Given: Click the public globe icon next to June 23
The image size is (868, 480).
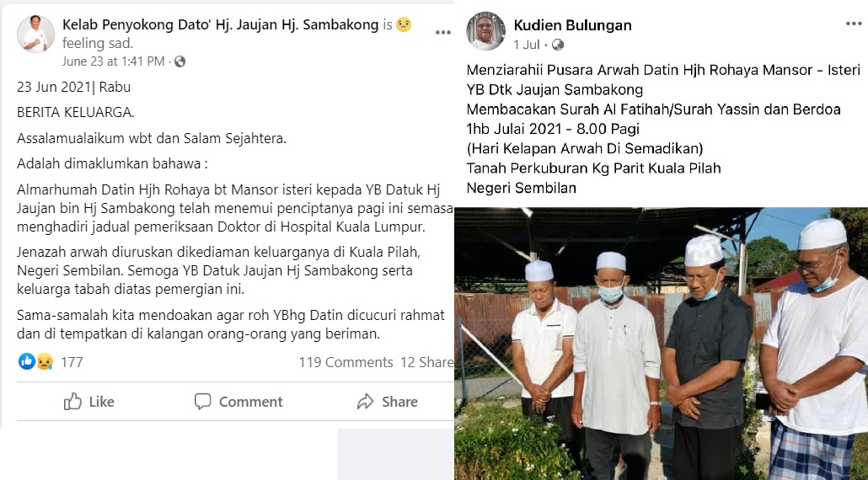Looking at the screenshot, I should click(x=179, y=61).
